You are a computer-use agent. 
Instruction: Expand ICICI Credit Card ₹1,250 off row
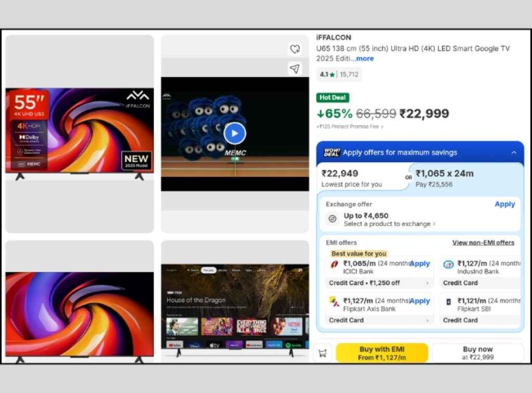(x=380, y=283)
